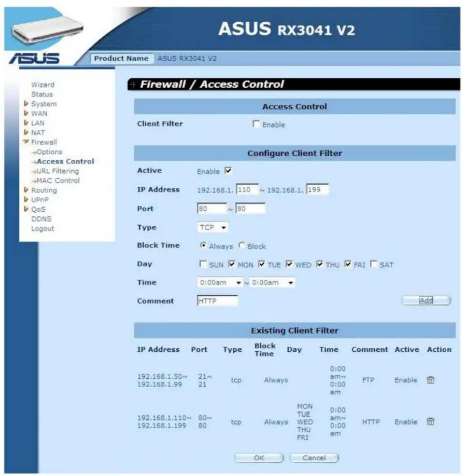Select the Always block time radio

(203, 245)
